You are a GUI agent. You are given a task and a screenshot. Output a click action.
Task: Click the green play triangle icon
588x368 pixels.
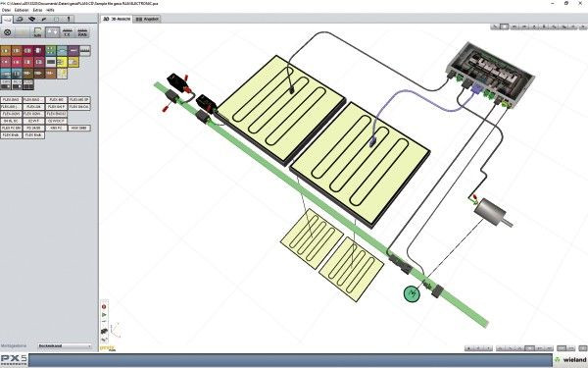point(104,315)
